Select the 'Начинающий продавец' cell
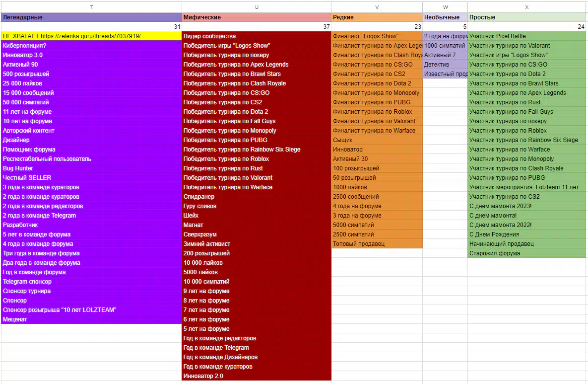 (x=526, y=243)
